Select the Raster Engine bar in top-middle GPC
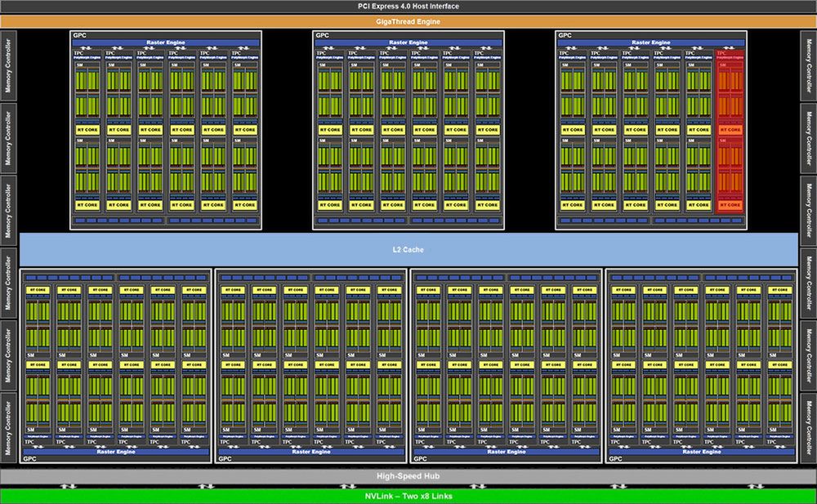 [x=408, y=42]
